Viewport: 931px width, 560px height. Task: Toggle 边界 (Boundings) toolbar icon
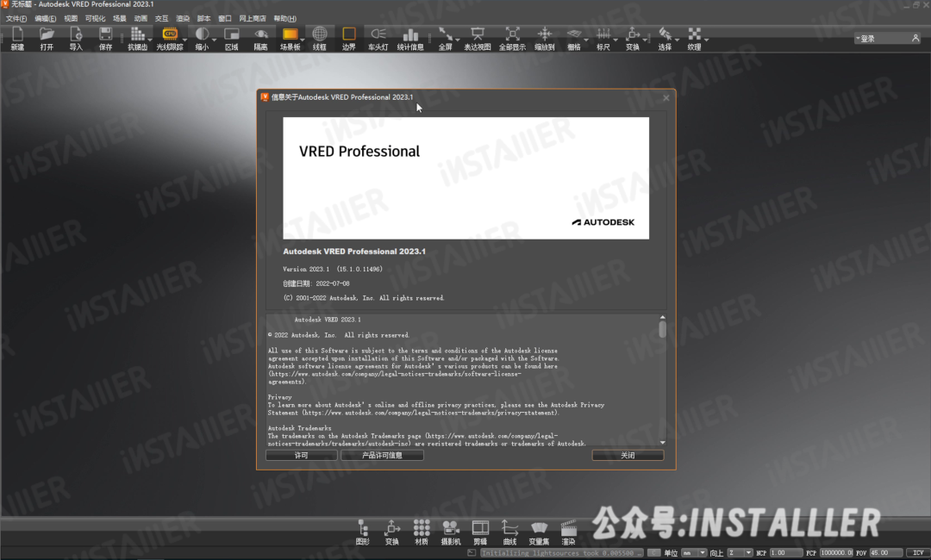[348, 39]
